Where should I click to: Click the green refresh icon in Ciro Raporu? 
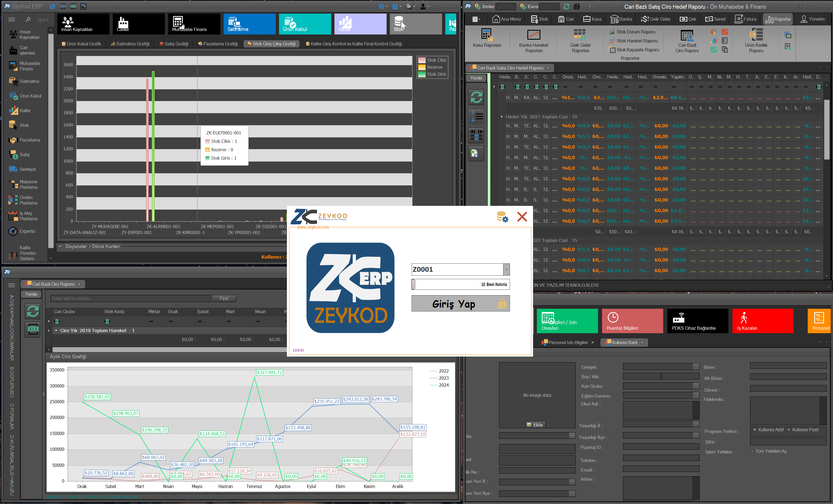(x=33, y=311)
